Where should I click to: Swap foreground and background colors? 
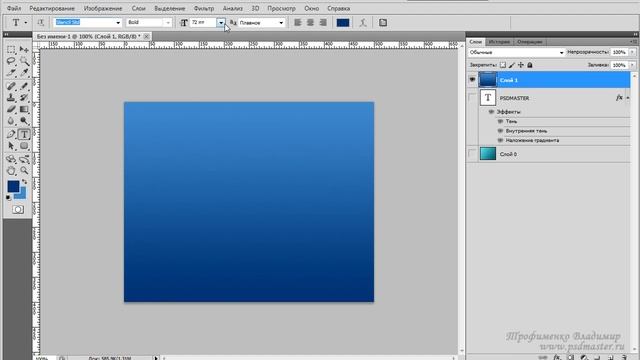pyautogui.click(x=24, y=182)
